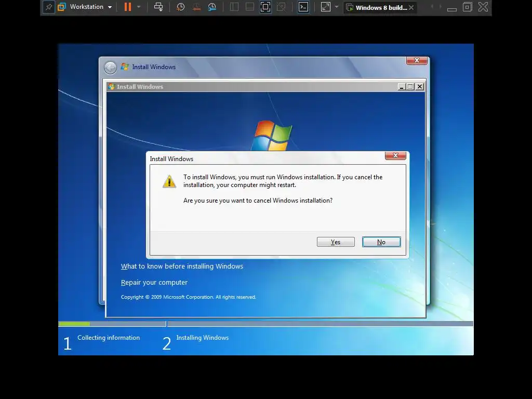Click the stretch guest display icon

click(x=325, y=7)
